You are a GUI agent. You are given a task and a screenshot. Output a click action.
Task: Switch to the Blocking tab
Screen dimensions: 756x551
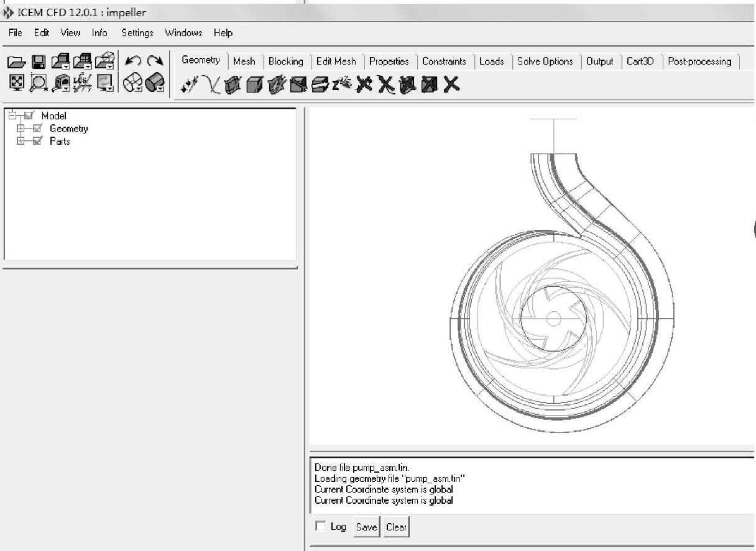(x=285, y=61)
